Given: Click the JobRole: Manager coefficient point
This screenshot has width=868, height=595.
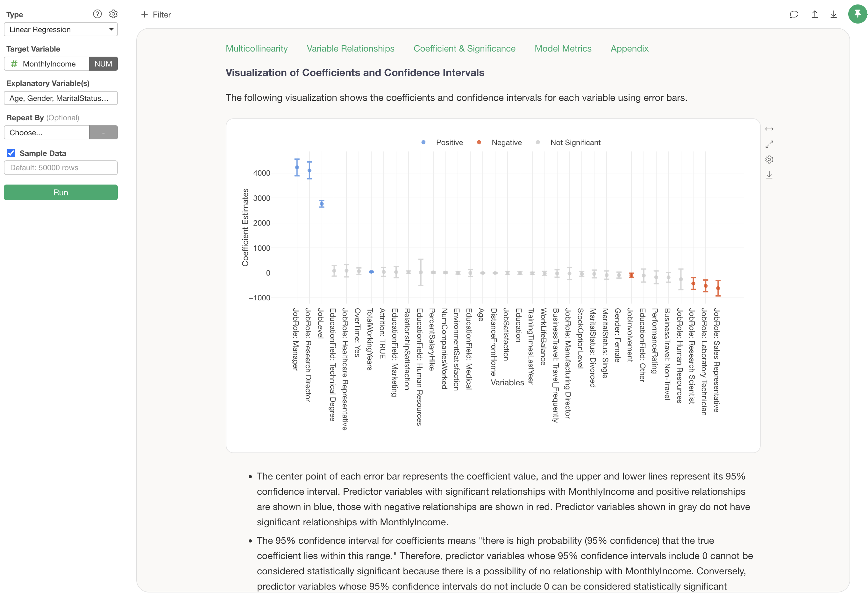Looking at the screenshot, I should [297, 168].
